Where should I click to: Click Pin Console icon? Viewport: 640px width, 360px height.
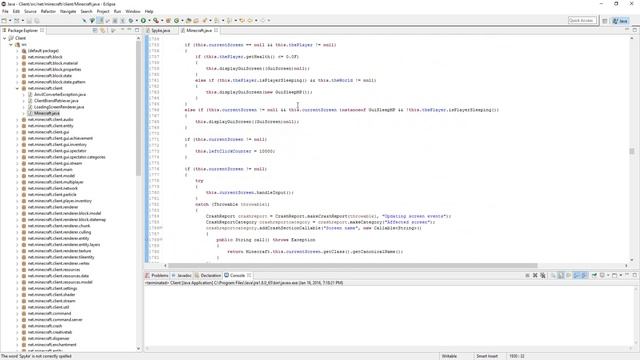click(x=594, y=276)
